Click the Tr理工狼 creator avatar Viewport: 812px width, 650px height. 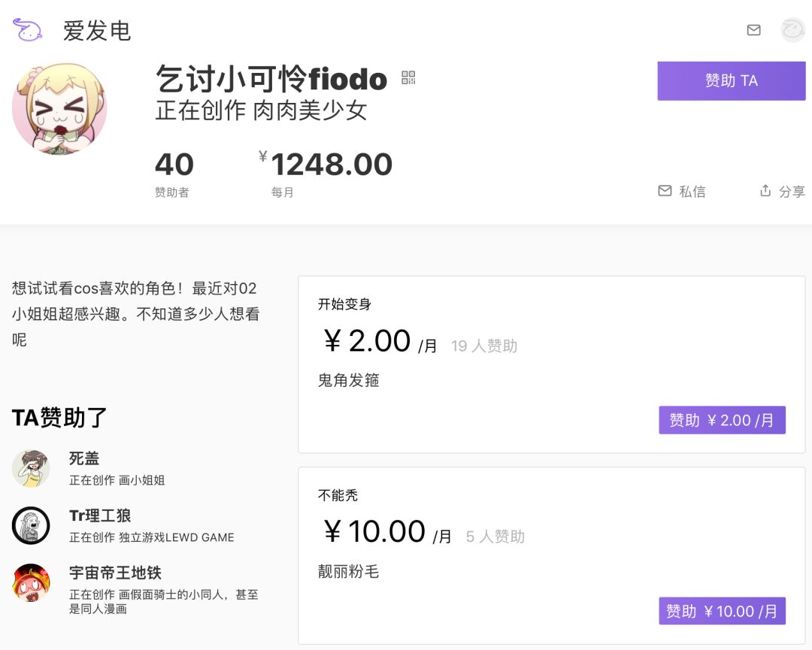coord(31,525)
